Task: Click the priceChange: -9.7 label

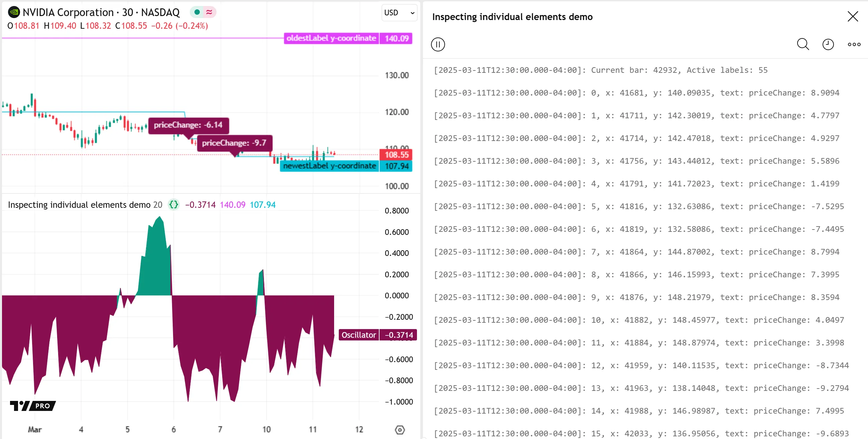Action: (x=234, y=143)
